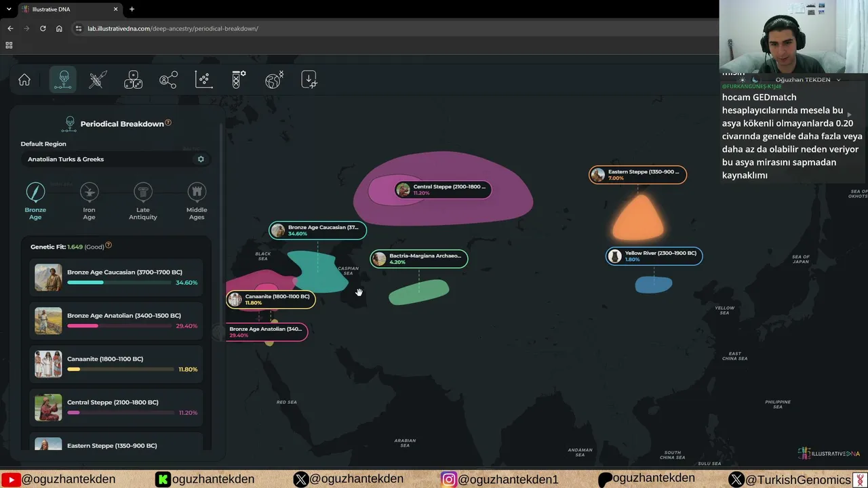Switch to dark mode moon icon
Image resolution: width=868 pixels, height=488 pixels.
[755, 80]
